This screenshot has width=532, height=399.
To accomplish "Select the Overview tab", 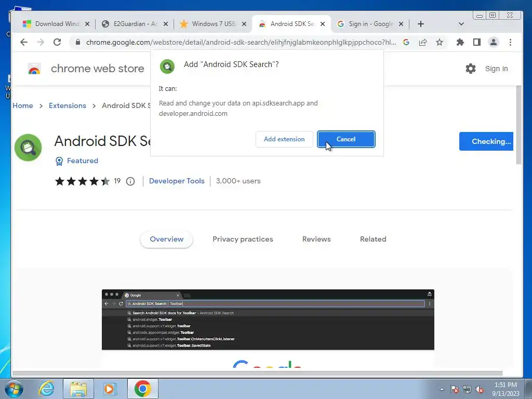I will coord(167,239).
